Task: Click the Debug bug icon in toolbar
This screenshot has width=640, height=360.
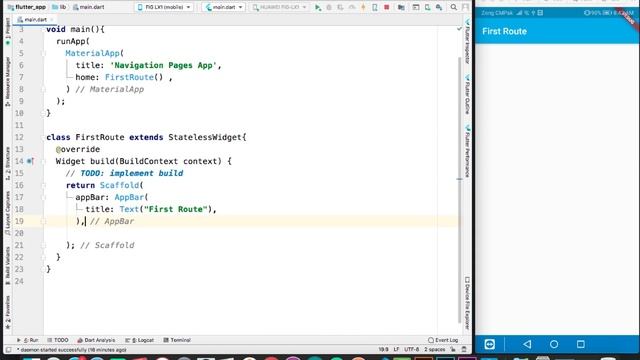Action: click(x=329, y=7)
